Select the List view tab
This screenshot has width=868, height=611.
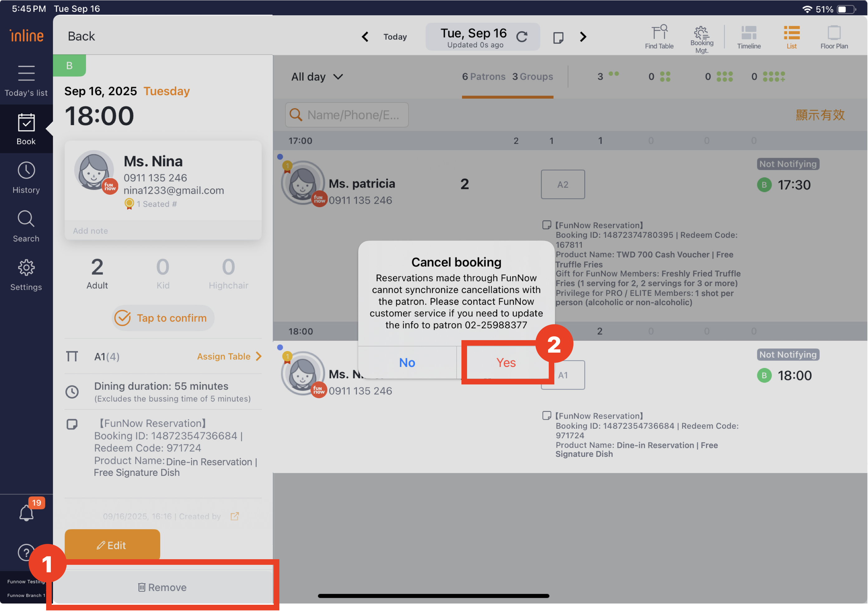791,37
